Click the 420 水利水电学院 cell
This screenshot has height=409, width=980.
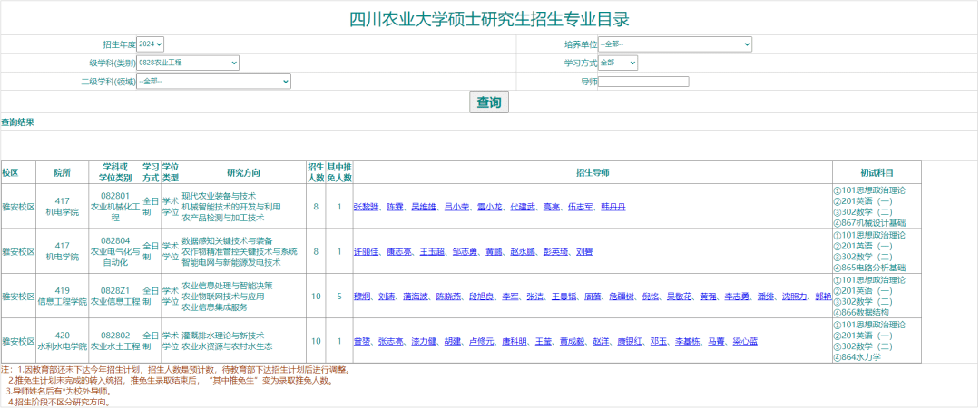pos(63,342)
